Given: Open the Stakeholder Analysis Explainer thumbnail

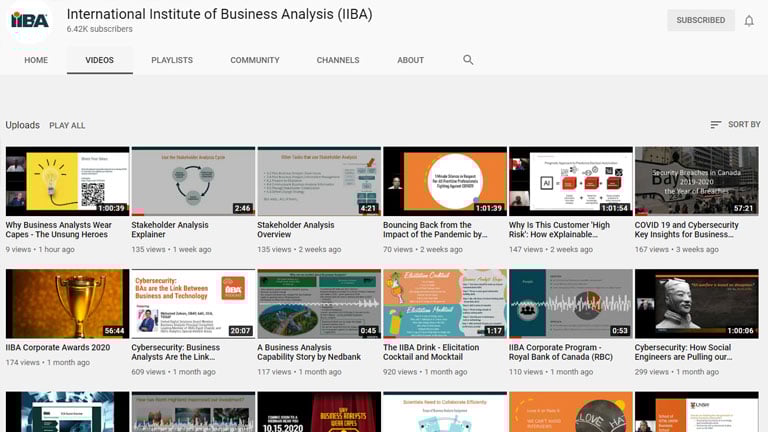Looking at the screenshot, I should click(193, 182).
